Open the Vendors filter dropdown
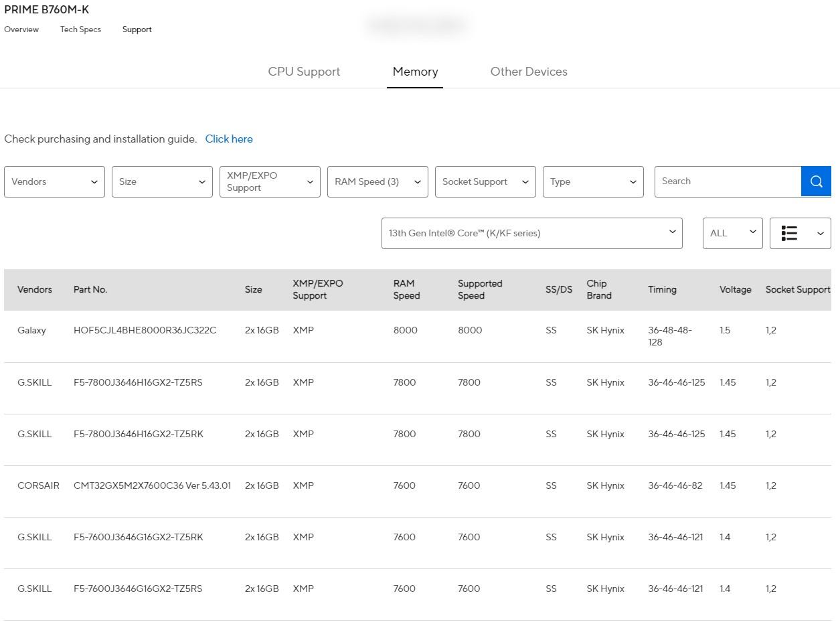The width and height of the screenshot is (840, 622). 54,181
